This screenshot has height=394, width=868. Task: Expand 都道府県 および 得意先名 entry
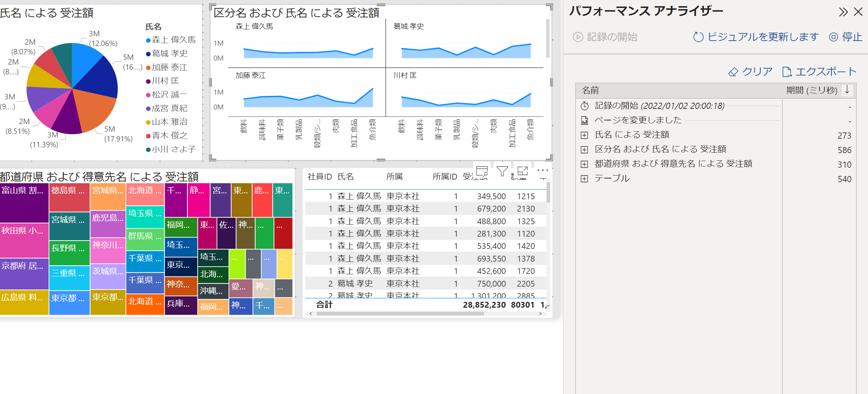click(x=584, y=164)
